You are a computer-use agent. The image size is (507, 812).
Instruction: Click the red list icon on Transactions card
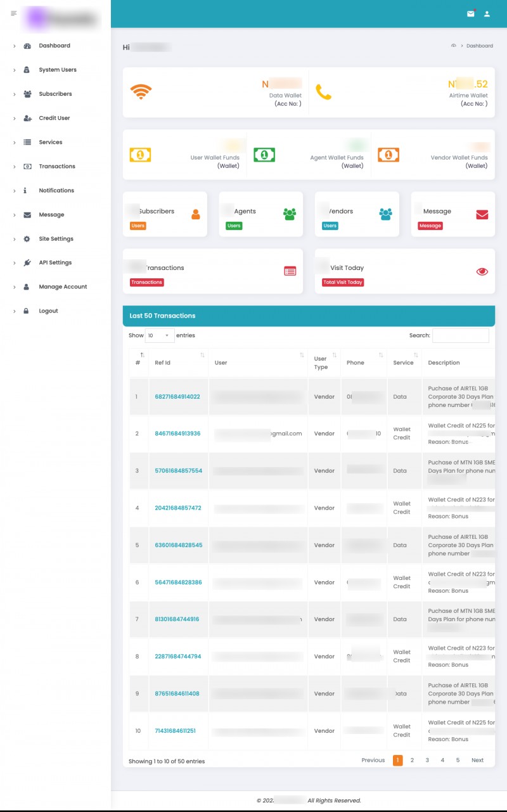pos(290,271)
